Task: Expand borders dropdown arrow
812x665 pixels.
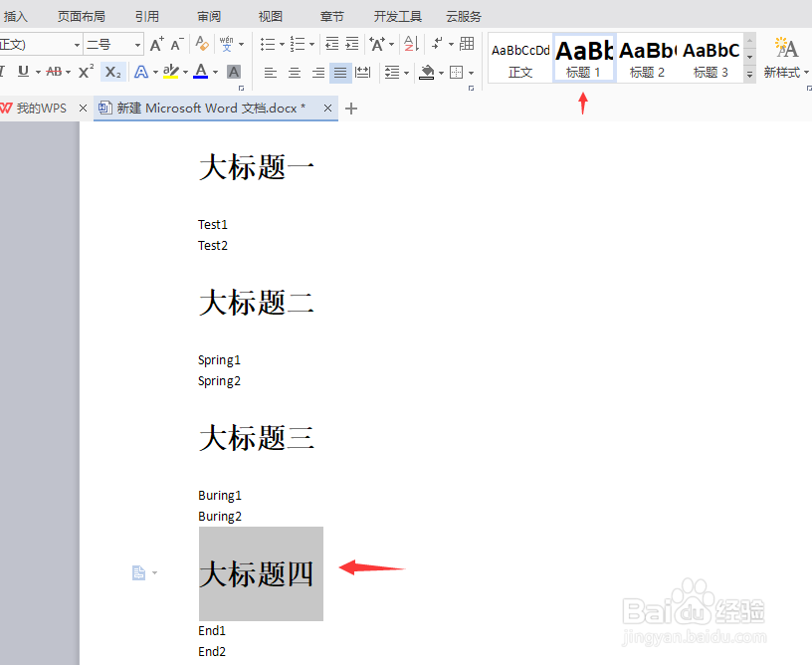Action: click(x=471, y=73)
